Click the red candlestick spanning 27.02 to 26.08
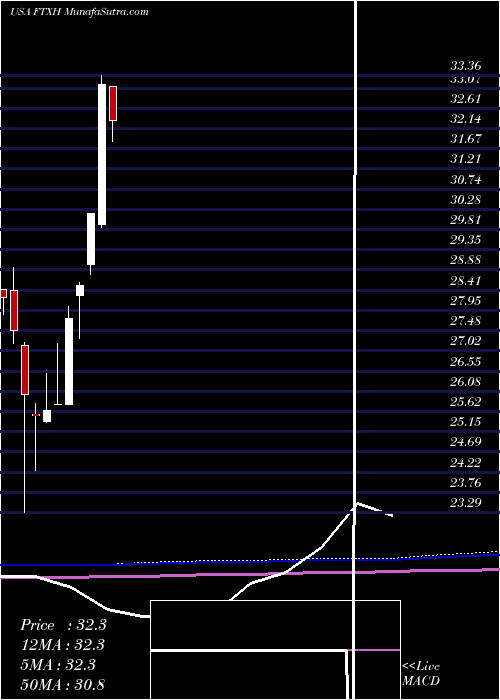This screenshot has height=700, width=500. (25, 370)
